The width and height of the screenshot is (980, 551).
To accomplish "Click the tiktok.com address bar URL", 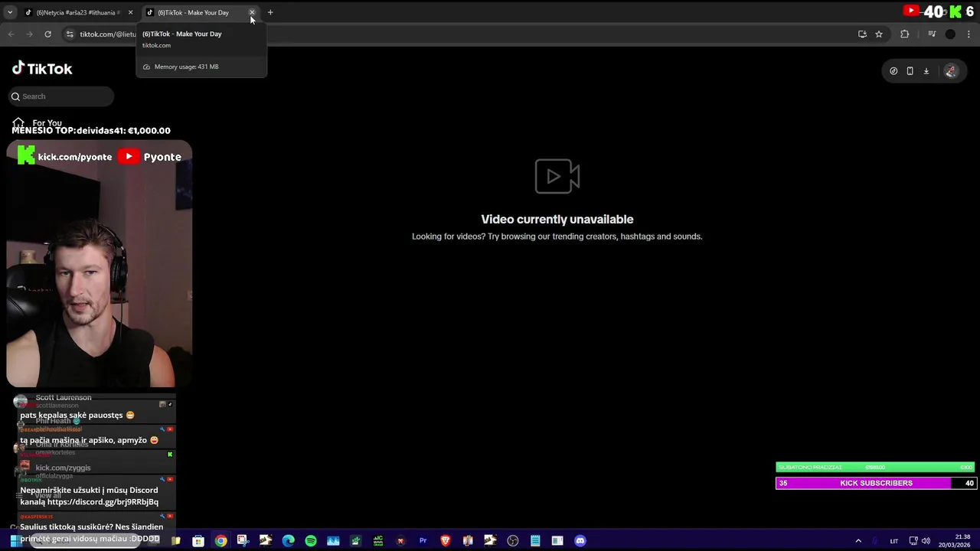I will click(107, 34).
